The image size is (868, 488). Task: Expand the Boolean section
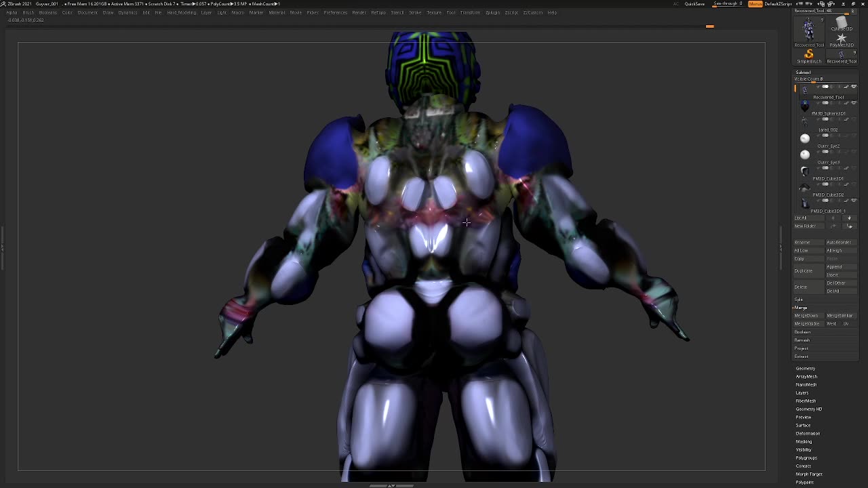pos(803,332)
